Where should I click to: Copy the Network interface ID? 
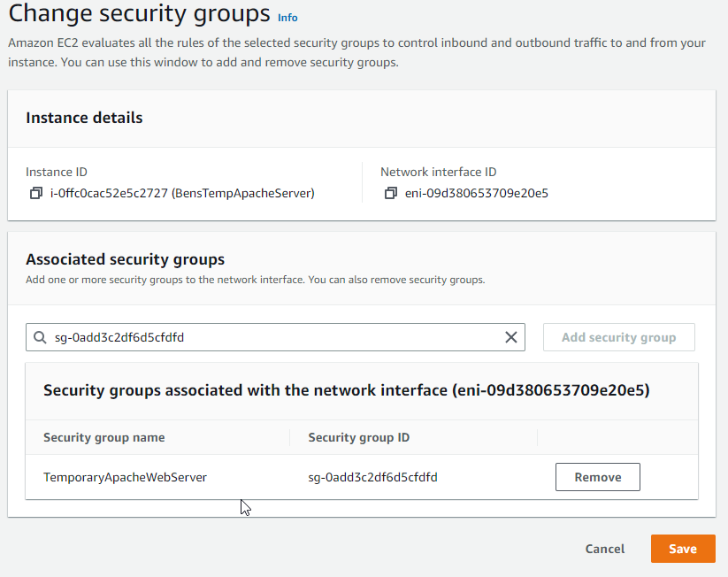click(390, 193)
